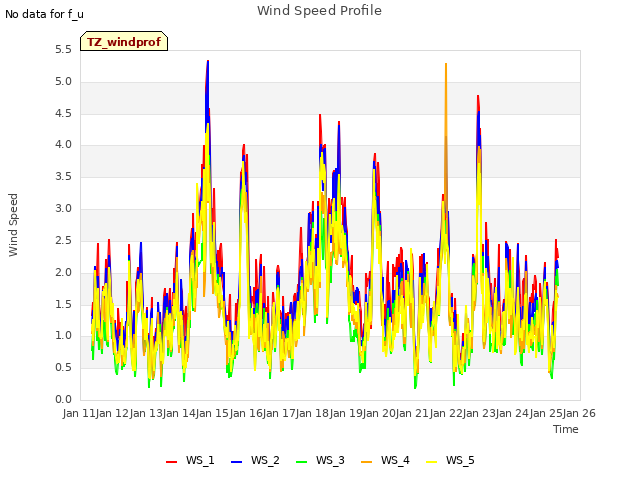Click the TZ_windprof label box

coord(124,41)
